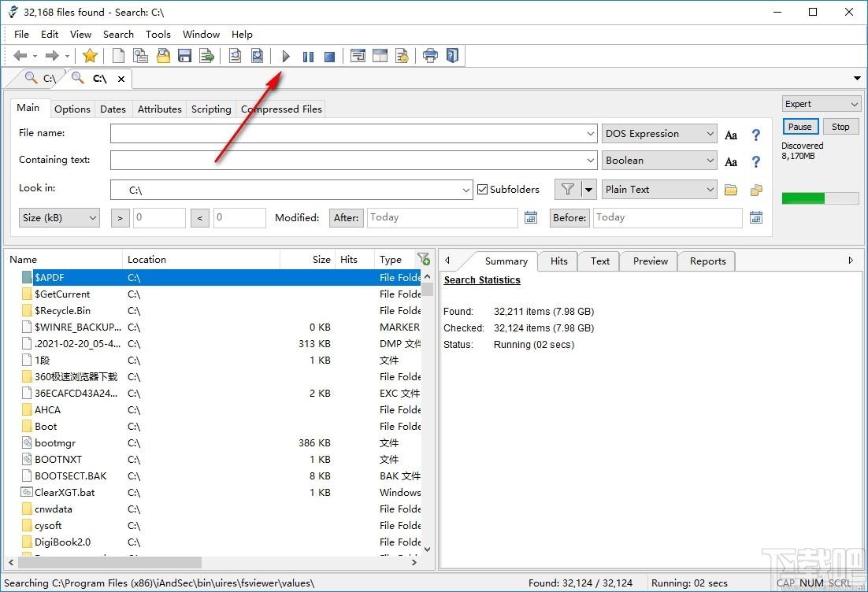Click into the Containing text field
This screenshot has width=868, height=592.
point(353,161)
